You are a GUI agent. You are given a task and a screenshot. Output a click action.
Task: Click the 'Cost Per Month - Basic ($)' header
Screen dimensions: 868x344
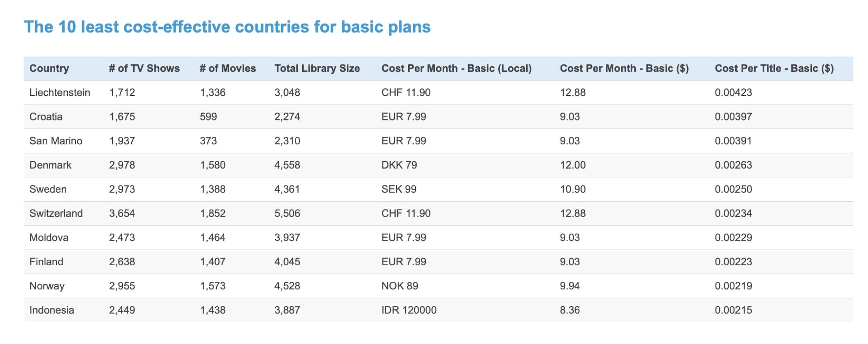[624, 68]
